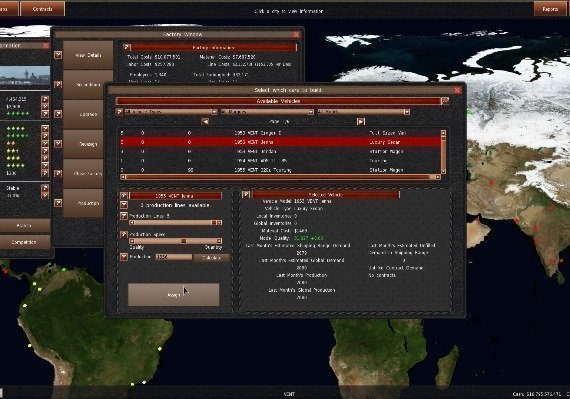Open help icon beside Redesign button
This screenshot has width=570, height=399.
[x=58, y=144]
